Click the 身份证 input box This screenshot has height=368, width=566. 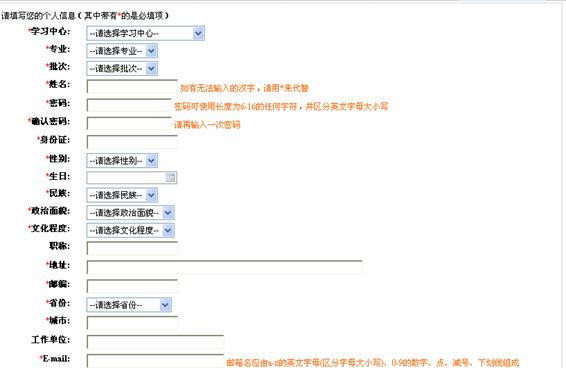tap(132, 142)
